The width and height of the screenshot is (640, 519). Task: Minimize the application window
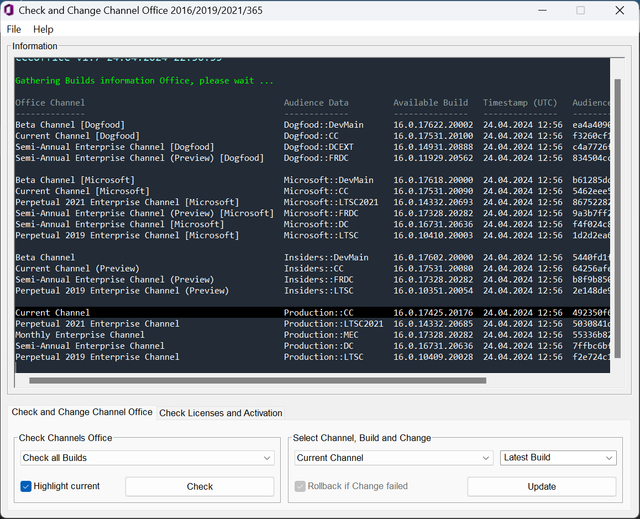542,10
